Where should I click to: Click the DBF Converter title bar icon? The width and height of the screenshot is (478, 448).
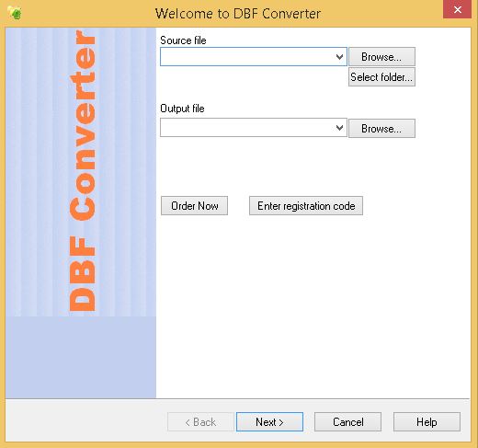coord(15,13)
